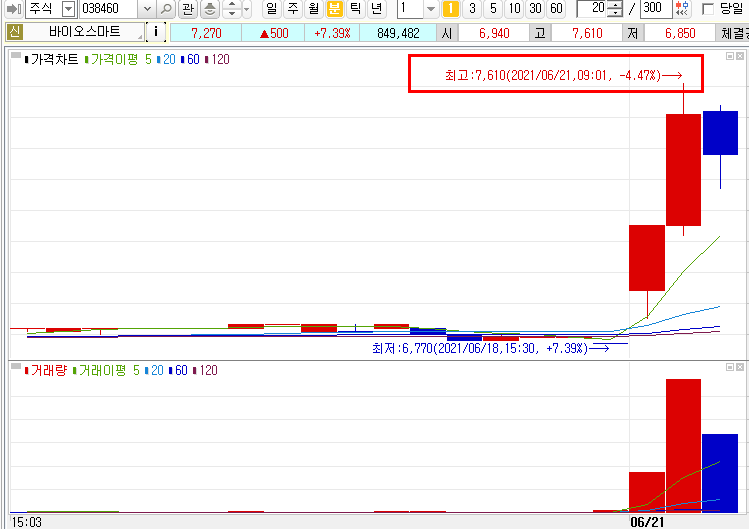Viewport: 749px width, 529px height.
Task: Switch to weekly chart 주
Action: (x=292, y=9)
